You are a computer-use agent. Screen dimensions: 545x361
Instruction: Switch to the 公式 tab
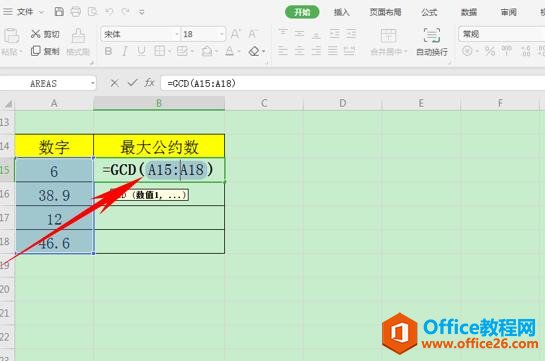[x=429, y=12]
